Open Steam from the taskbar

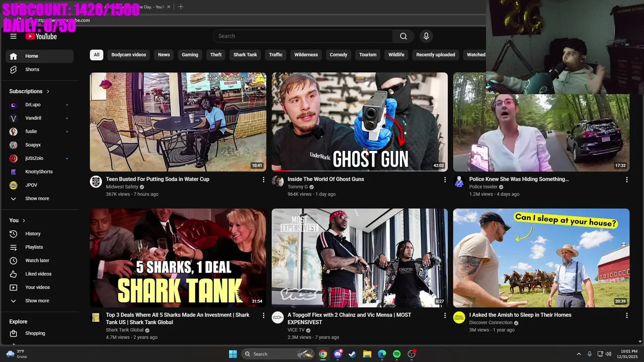(352, 354)
